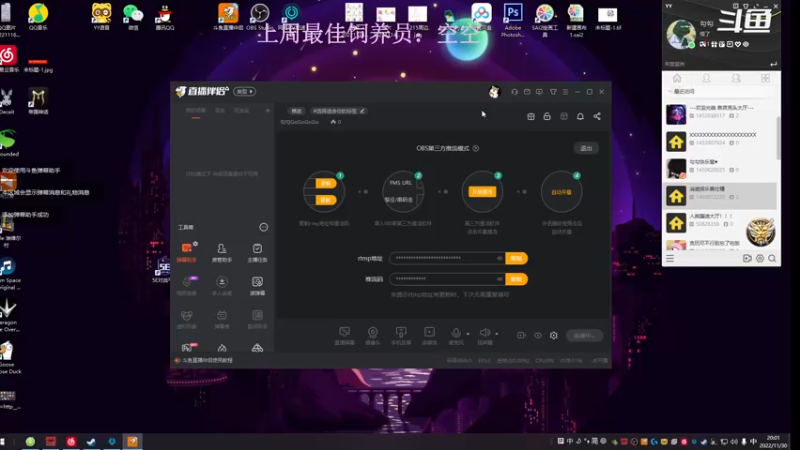The image size is (800, 450).
Task: Click the YY channel list scrollbar
Action: point(778,138)
